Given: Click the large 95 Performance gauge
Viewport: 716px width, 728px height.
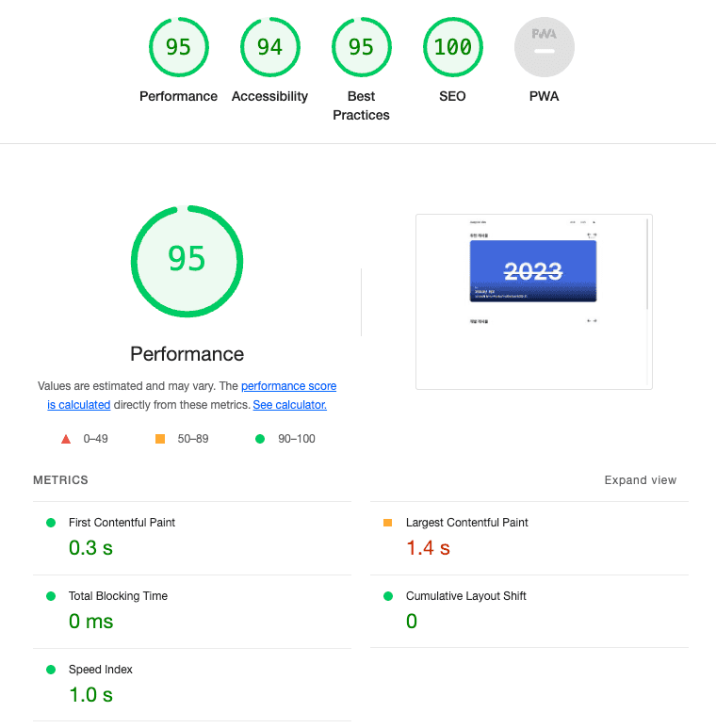Looking at the screenshot, I should click(x=187, y=260).
